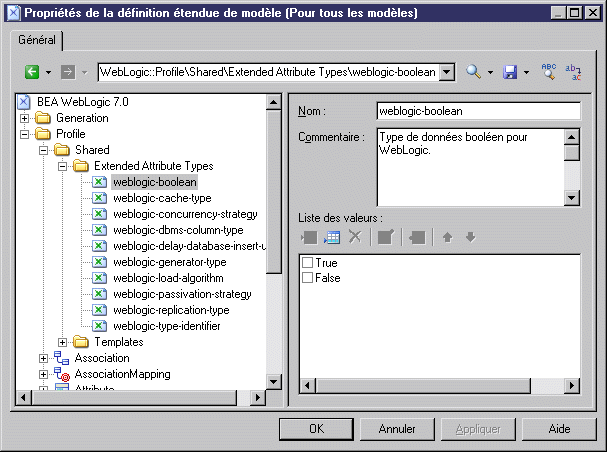
Task: Click the values list scrollbar right arrow
Action: coord(572,385)
